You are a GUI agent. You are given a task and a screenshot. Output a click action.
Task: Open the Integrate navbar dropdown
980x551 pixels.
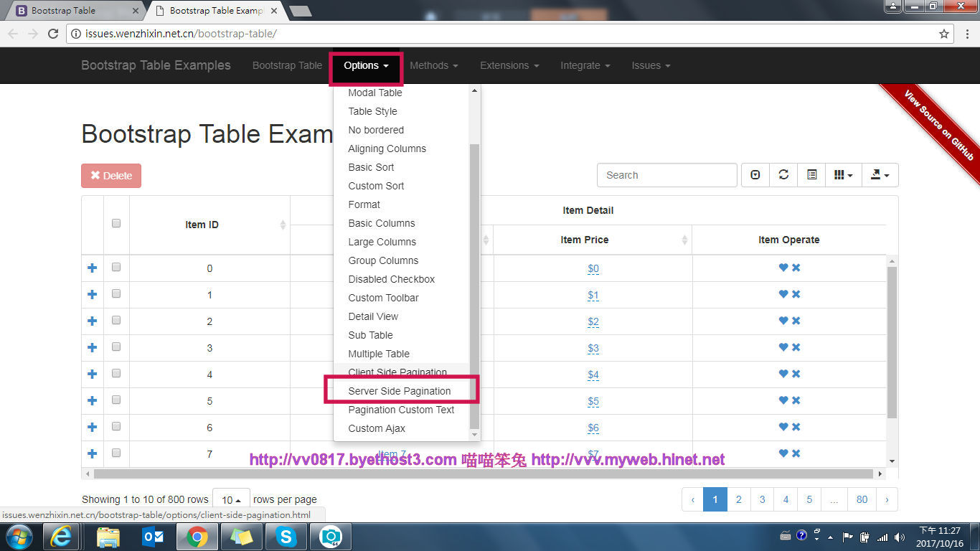(x=585, y=65)
